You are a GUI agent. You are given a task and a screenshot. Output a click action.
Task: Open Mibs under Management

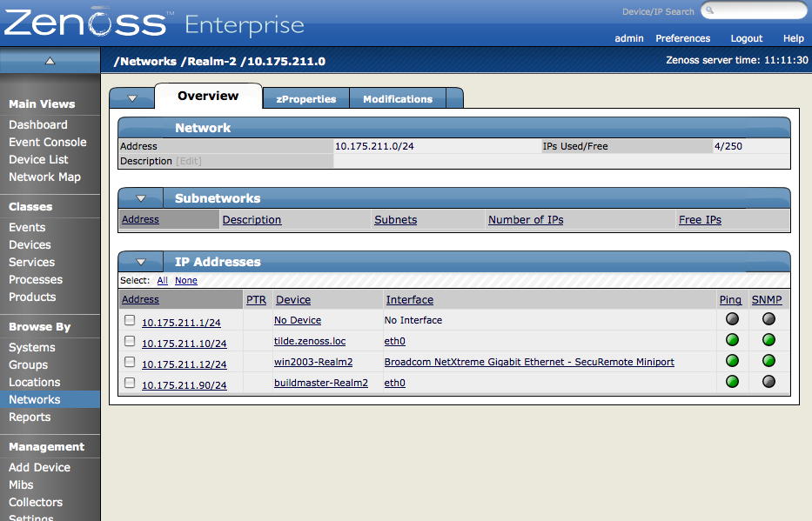tap(21, 484)
